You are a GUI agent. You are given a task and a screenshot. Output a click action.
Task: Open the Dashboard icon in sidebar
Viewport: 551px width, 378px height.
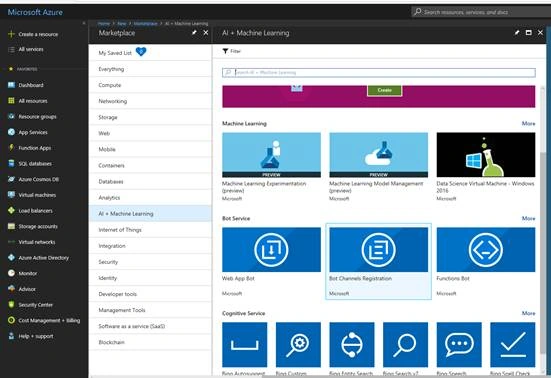pos(11,85)
